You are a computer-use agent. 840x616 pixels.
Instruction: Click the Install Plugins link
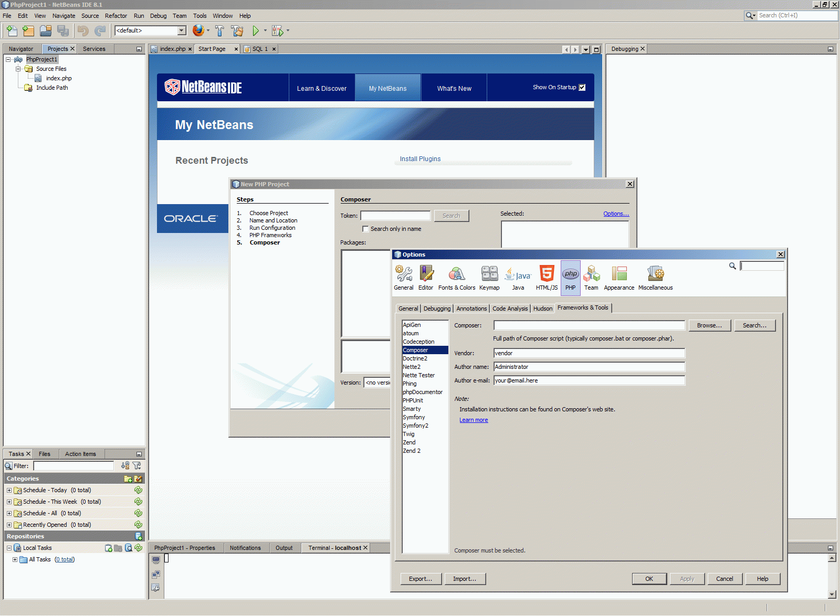(420, 159)
